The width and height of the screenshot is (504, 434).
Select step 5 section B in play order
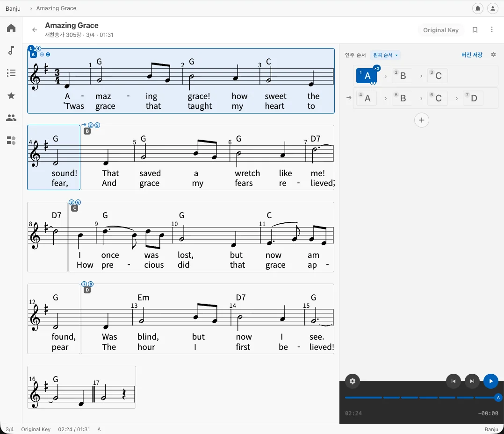click(402, 98)
